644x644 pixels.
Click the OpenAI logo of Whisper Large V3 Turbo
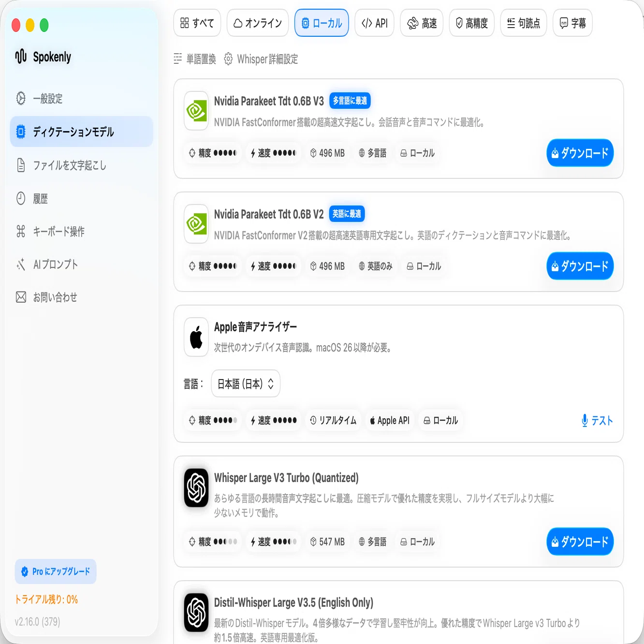tap(196, 487)
